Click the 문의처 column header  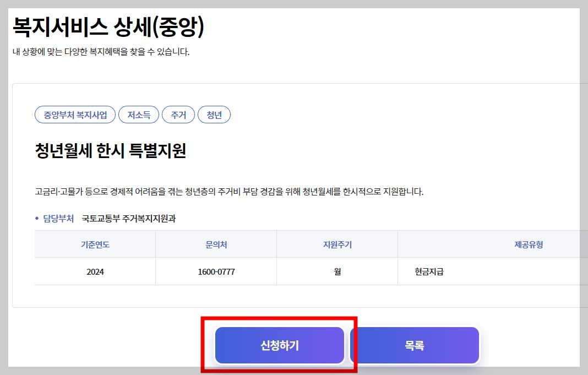(x=216, y=243)
